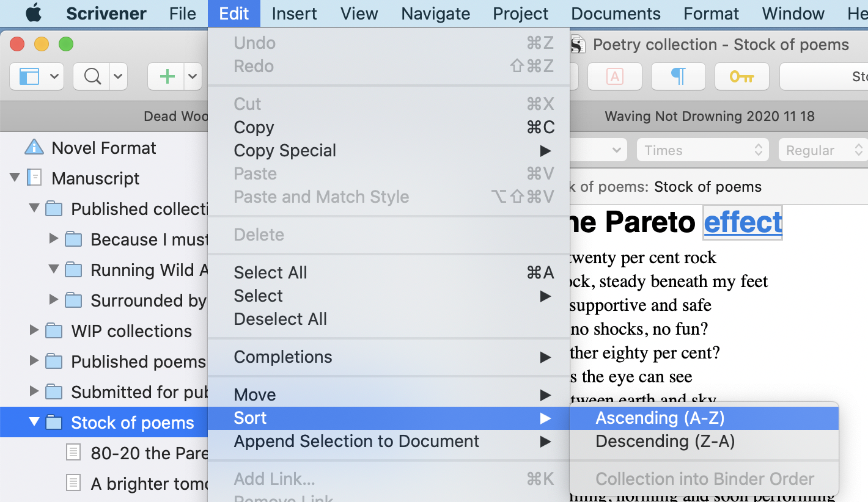
Task: Choose Deselect All in the Edit menu
Action: coord(389,319)
